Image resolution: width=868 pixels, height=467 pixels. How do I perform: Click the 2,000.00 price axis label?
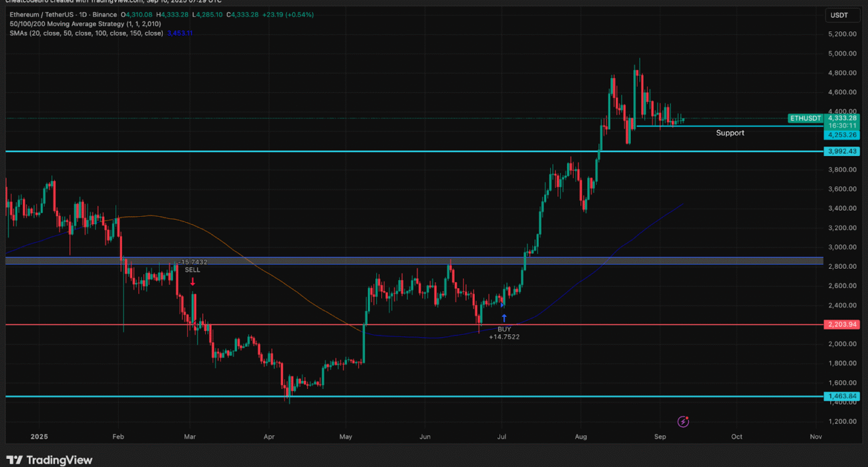pos(843,344)
